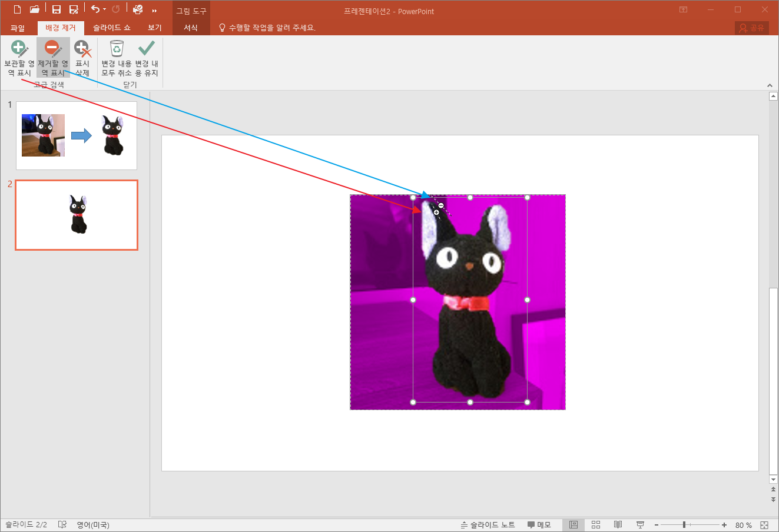Click 표시 삭제 tool

tap(82, 58)
